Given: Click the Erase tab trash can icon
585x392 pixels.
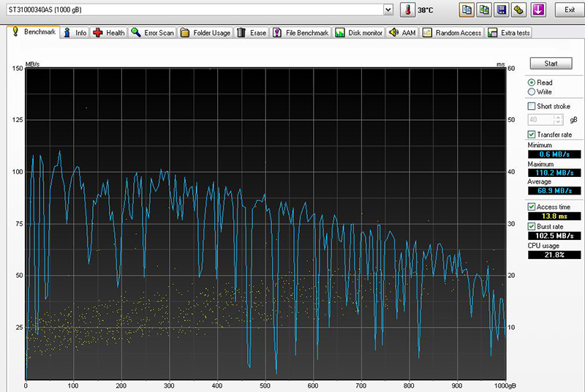Looking at the screenshot, I should (x=241, y=33).
